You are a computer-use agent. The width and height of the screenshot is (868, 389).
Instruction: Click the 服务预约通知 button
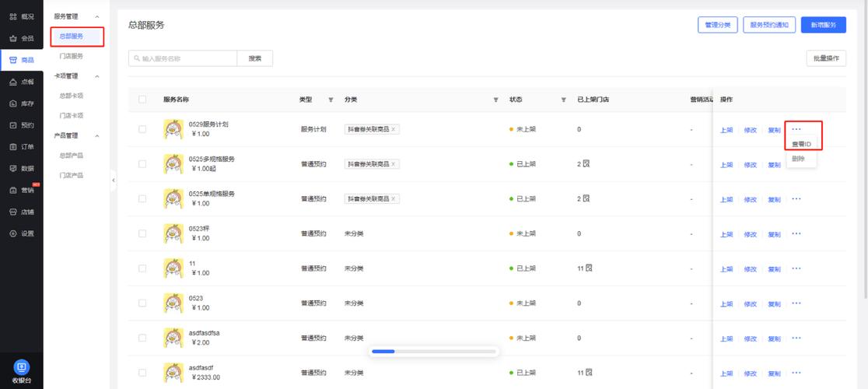click(769, 25)
